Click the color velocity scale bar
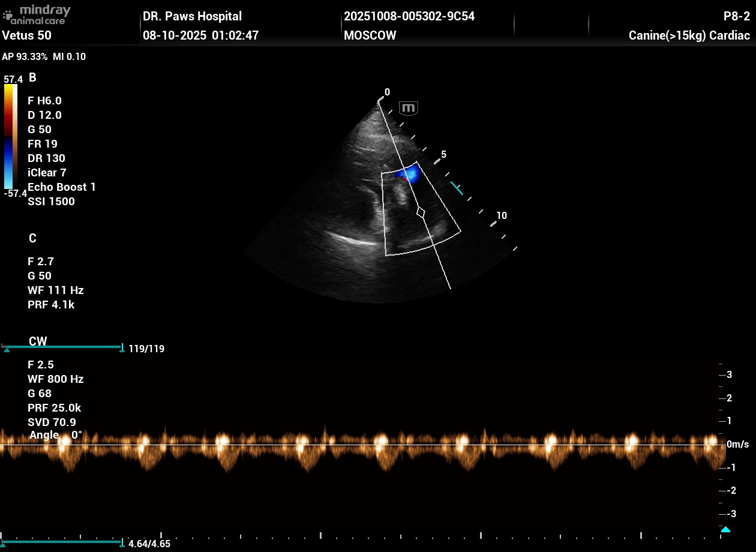Image resolution: width=756 pixels, height=552 pixels. pos(10,136)
